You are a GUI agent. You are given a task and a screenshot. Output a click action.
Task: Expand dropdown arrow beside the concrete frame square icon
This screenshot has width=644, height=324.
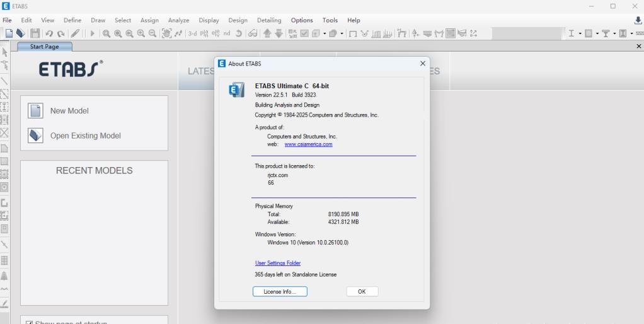click(597, 33)
